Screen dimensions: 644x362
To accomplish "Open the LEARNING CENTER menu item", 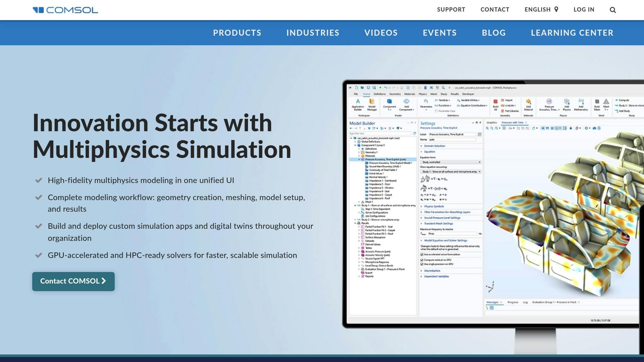I will [572, 33].
